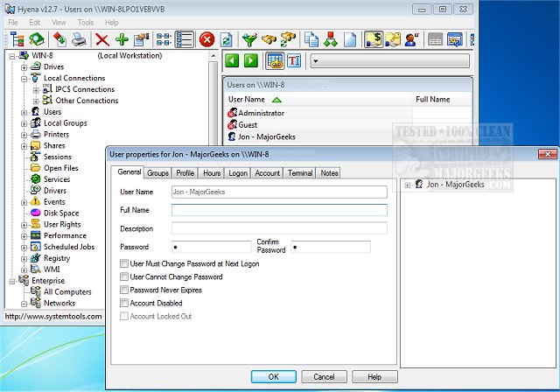Viewport: 560px width, 392px height.
Task: Click in the Description input field
Action: click(x=279, y=228)
